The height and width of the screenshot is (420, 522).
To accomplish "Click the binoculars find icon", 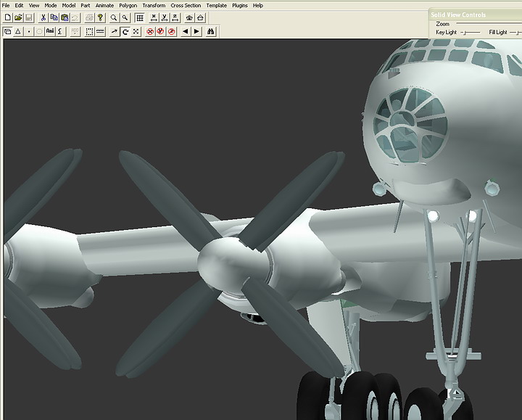I will 211,32.
